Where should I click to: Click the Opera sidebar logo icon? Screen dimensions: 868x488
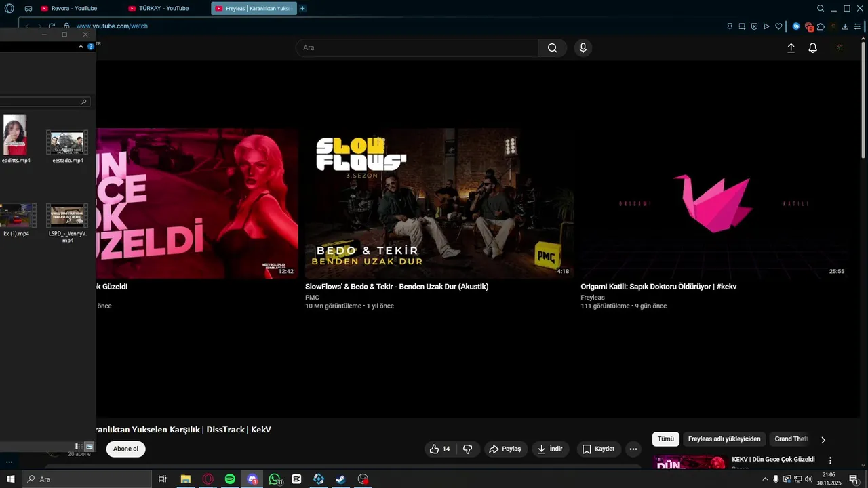9,8
